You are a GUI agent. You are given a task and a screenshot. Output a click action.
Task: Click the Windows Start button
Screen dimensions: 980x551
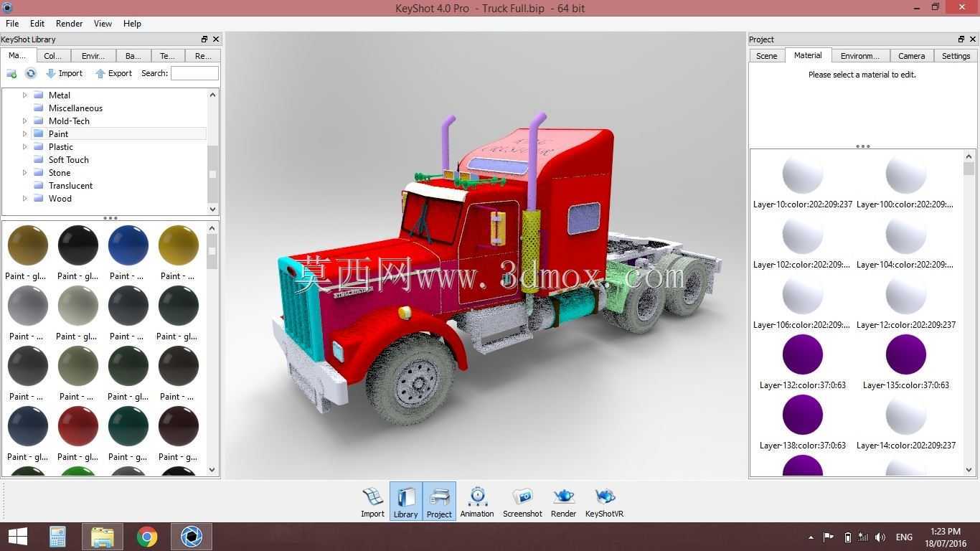18,537
